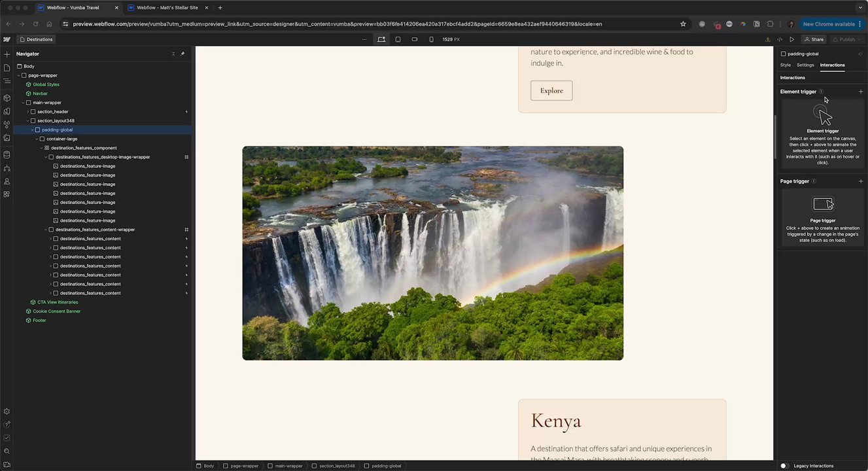Switch to the Settings tab
The image size is (868, 471).
pyautogui.click(x=805, y=65)
